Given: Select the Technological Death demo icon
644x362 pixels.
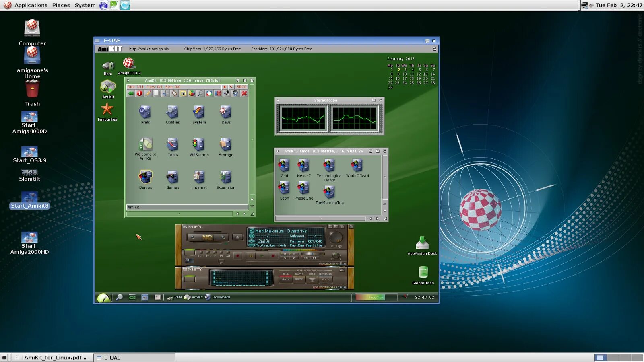Looking at the screenshot, I should (x=329, y=170).
